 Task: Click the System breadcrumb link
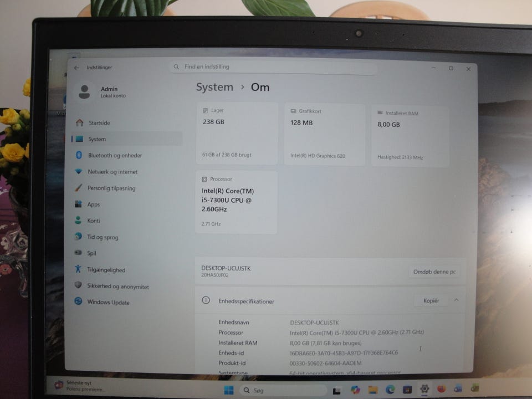pos(214,87)
